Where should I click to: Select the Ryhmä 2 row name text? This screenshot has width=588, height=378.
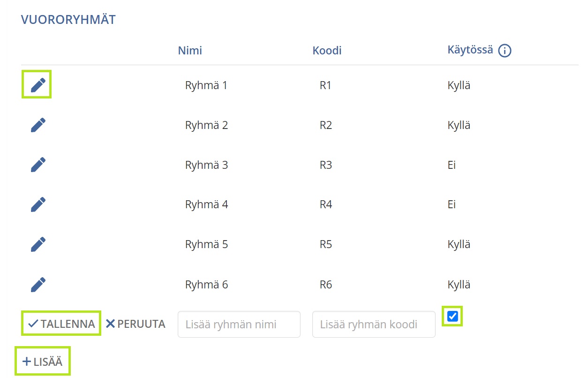click(x=206, y=124)
